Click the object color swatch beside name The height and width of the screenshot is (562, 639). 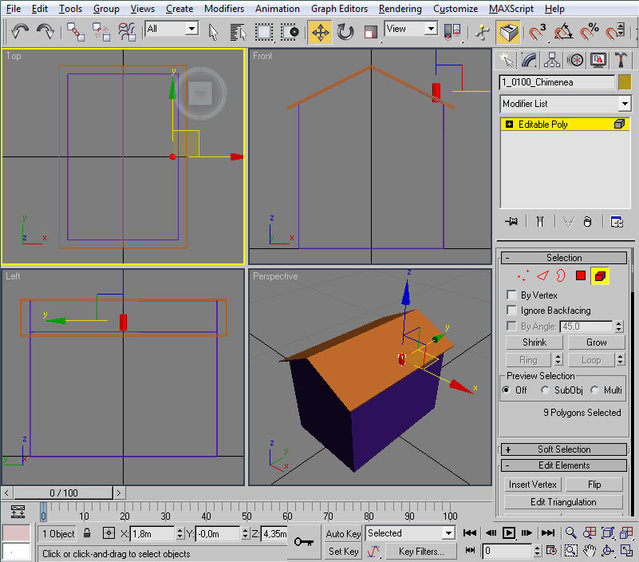click(x=625, y=82)
